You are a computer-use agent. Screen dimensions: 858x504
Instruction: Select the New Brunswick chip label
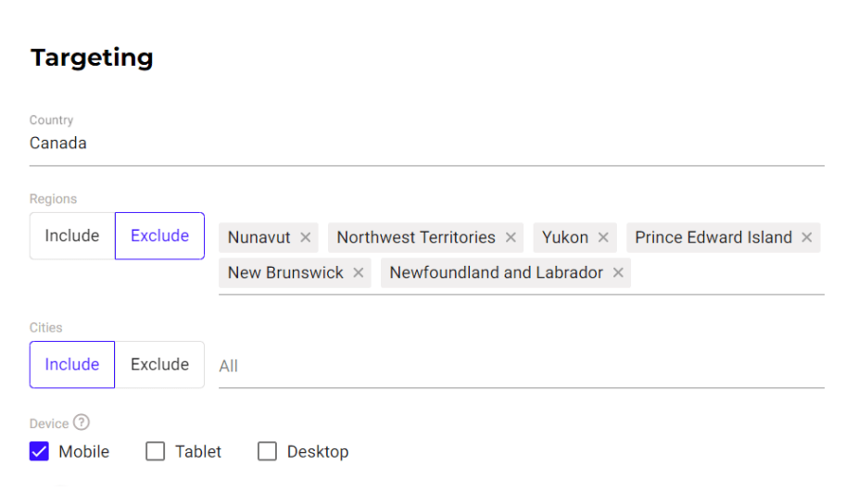point(285,272)
